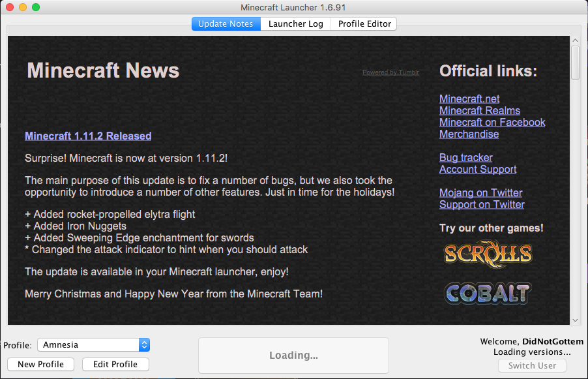Open the Minecraft Realms link

click(480, 110)
